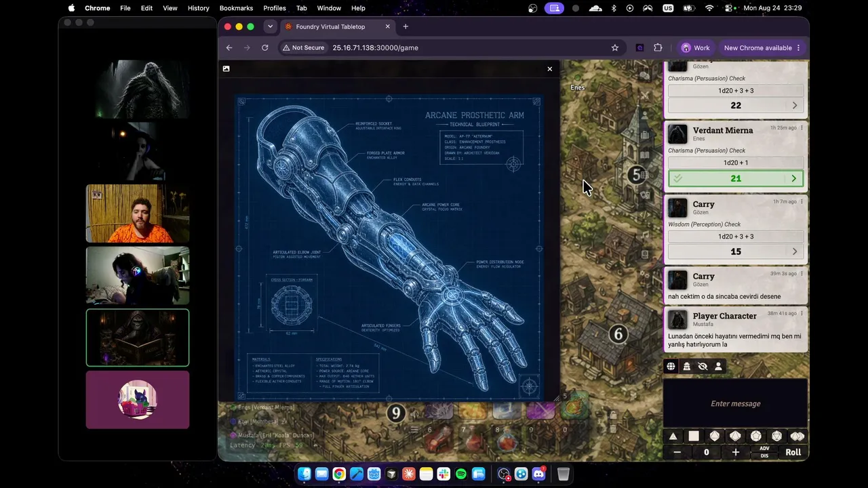
Task: Open the Arcane Prosthetic Arm blueprint image
Action: coord(389,248)
